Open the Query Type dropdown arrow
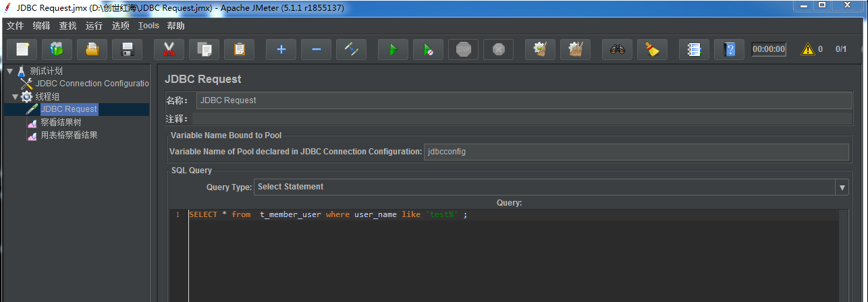The height and width of the screenshot is (302, 868). click(x=842, y=187)
